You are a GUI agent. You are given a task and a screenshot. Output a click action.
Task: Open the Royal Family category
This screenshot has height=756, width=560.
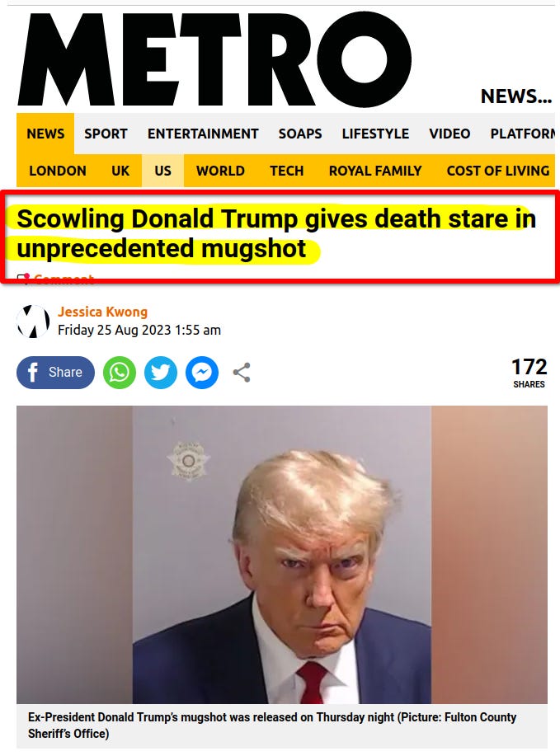point(375,171)
